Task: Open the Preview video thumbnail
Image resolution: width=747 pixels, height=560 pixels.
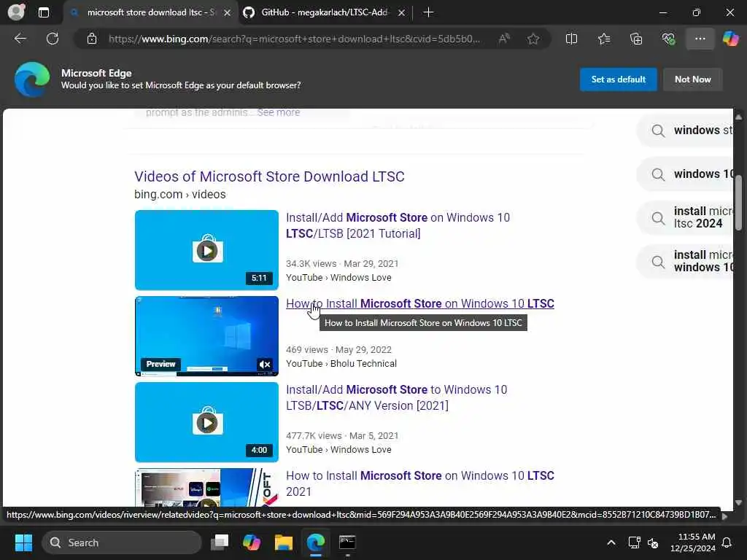Action: click(206, 336)
